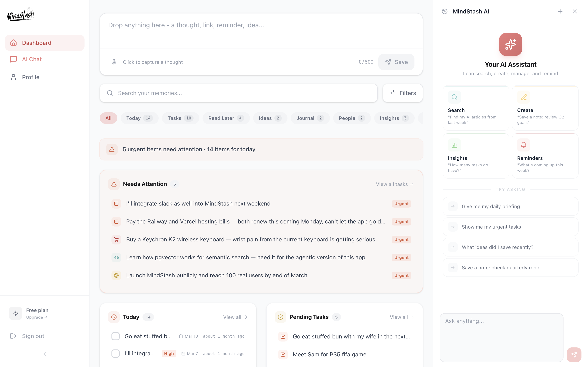Select the shopping cart icon on the keyboard task
588x367 pixels.
[116, 239]
